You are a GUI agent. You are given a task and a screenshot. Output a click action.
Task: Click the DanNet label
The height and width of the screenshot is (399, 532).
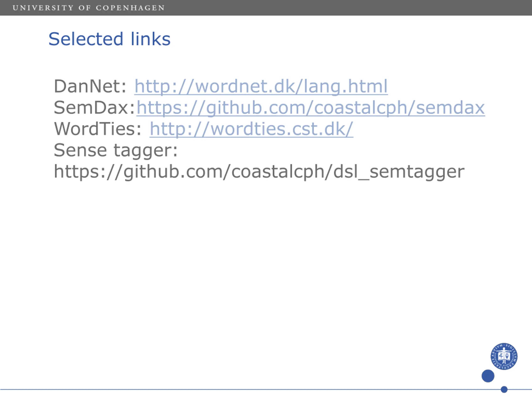pos(90,86)
